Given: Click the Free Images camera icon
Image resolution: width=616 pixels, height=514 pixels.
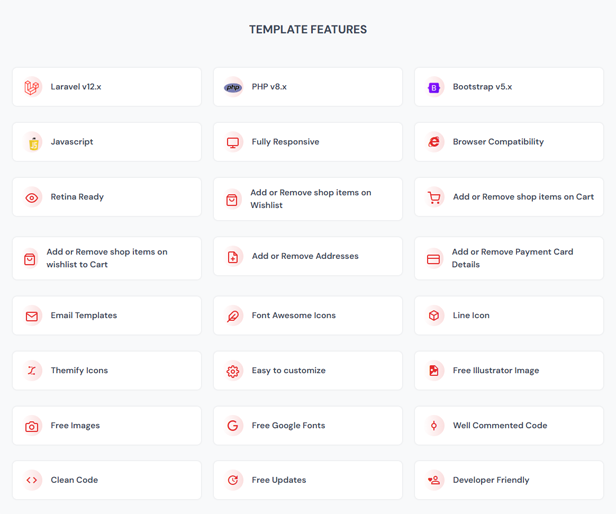Looking at the screenshot, I should click(32, 425).
